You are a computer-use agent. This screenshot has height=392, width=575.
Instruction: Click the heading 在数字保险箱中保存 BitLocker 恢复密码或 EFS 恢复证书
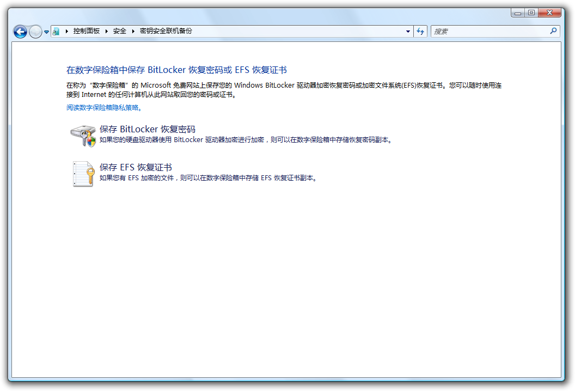tap(176, 70)
